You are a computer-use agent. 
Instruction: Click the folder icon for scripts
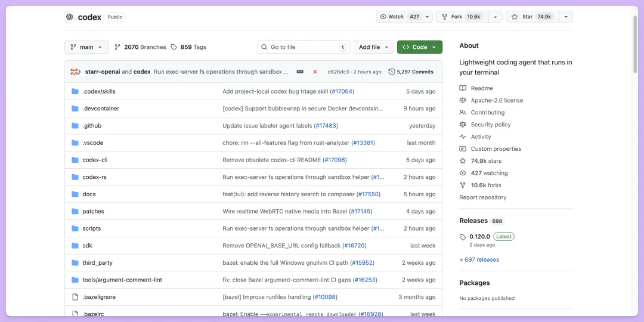click(75, 228)
